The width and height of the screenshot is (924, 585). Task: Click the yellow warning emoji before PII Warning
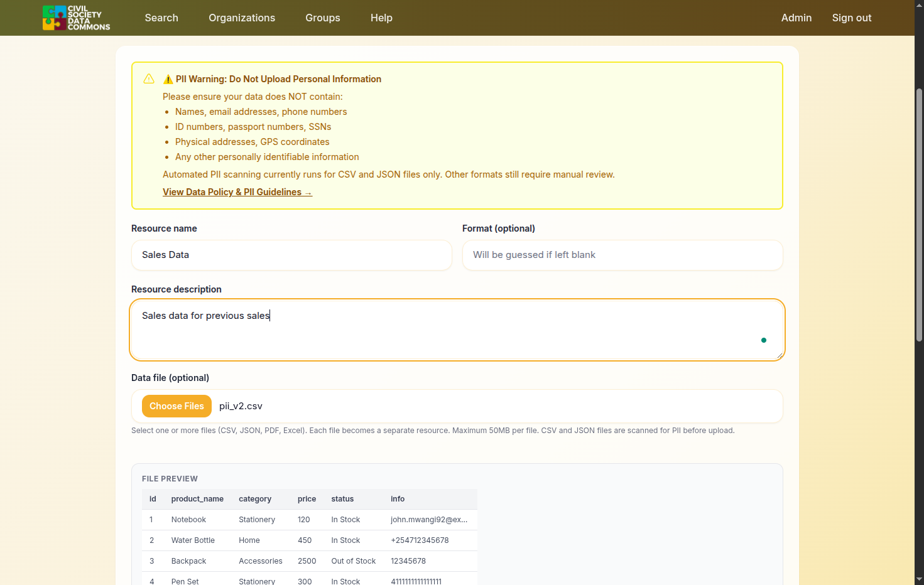[x=168, y=79]
